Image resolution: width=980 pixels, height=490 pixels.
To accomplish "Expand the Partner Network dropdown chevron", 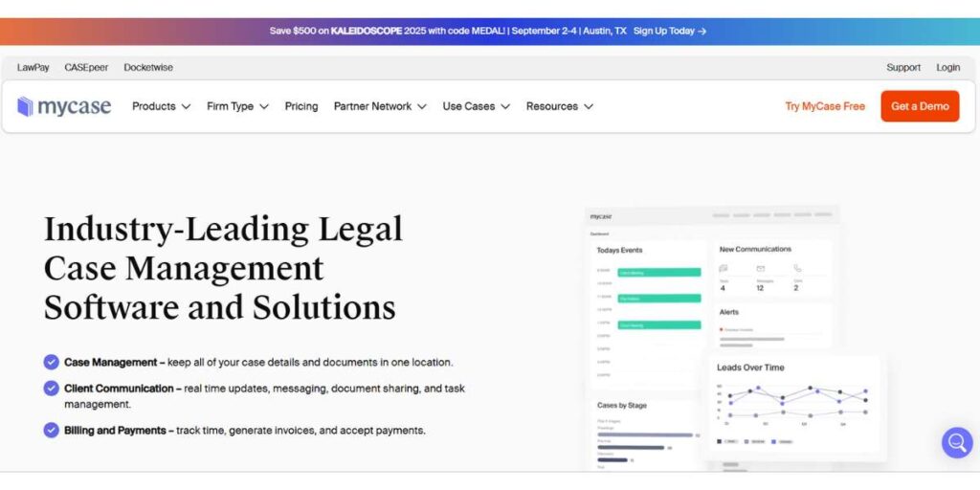I will click(422, 107).
